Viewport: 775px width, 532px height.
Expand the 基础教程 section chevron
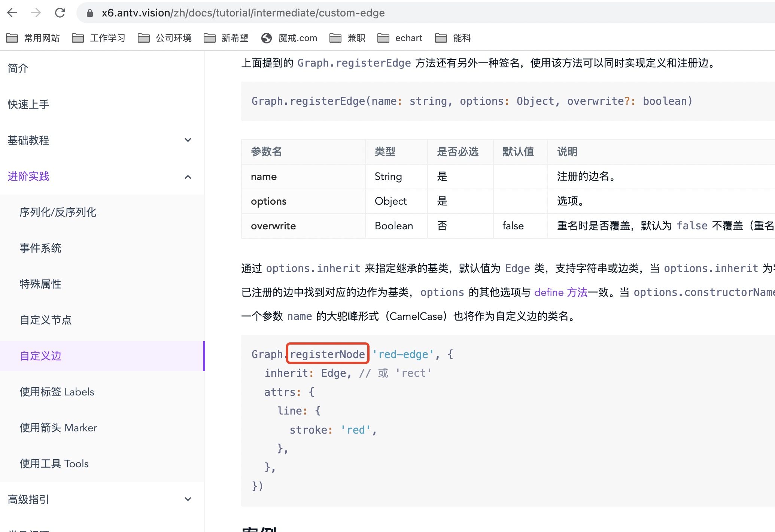click(188, 140)
